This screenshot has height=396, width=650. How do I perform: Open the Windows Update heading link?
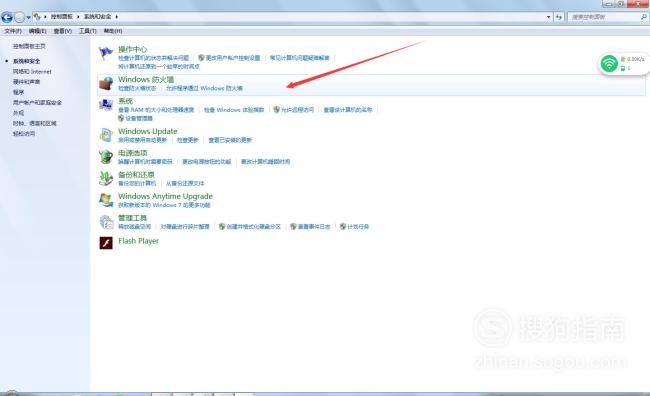pos(148,131)
